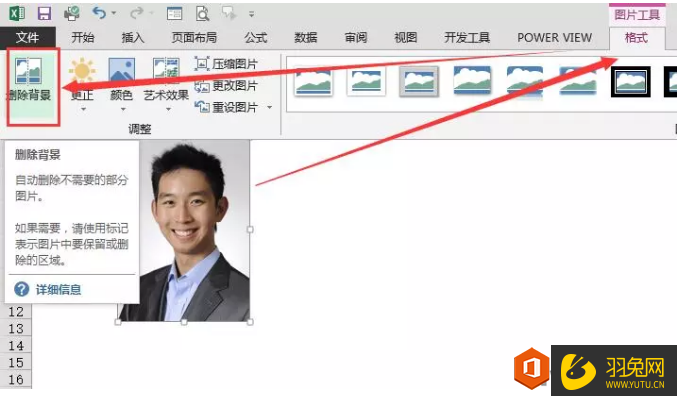Screen dimensions: 677x396
Task: Apply the fourth picture style thumbnail
Action: coord(472,80)
